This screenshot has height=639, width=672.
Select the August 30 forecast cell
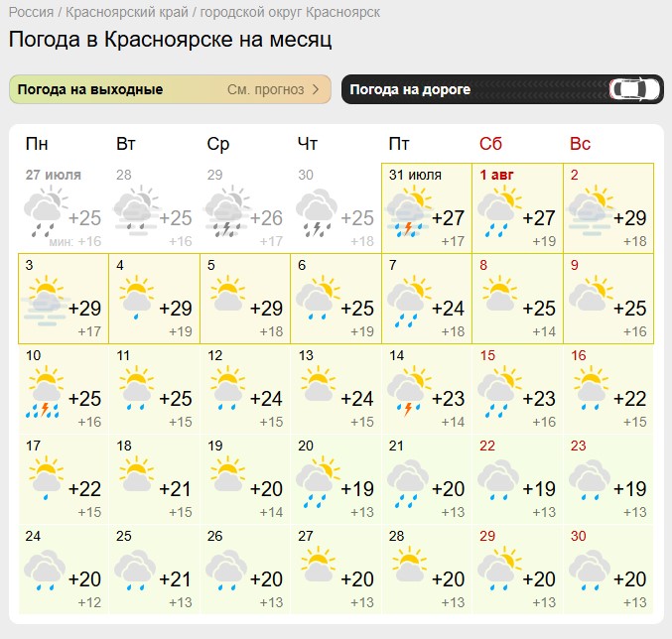[608, 570]
